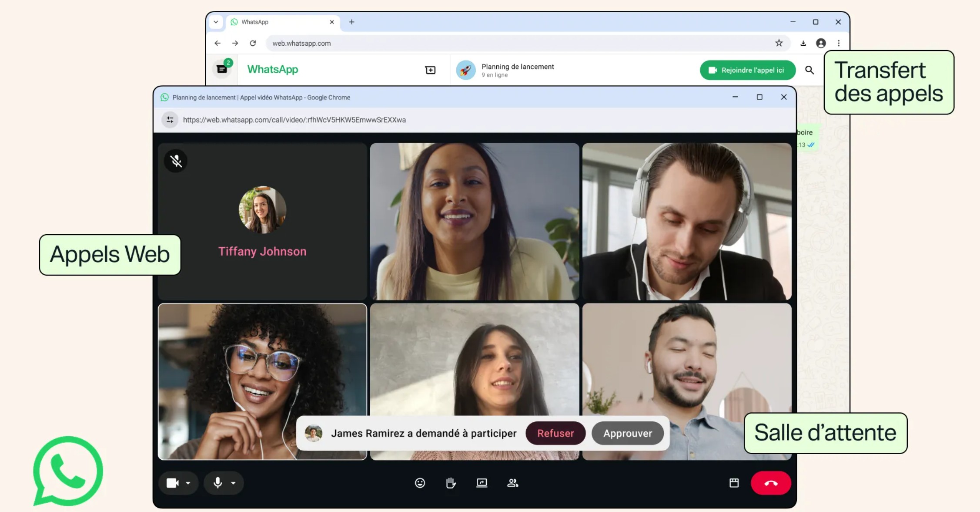Select the woman with glasses video tile

pyautogui.click(x=262, y=382)
